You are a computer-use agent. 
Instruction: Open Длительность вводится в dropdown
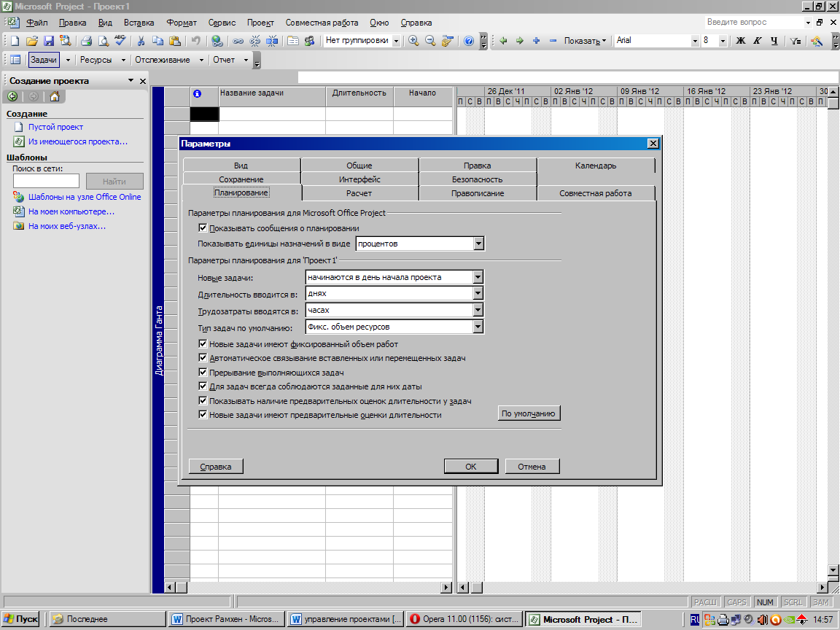[478, 294]
